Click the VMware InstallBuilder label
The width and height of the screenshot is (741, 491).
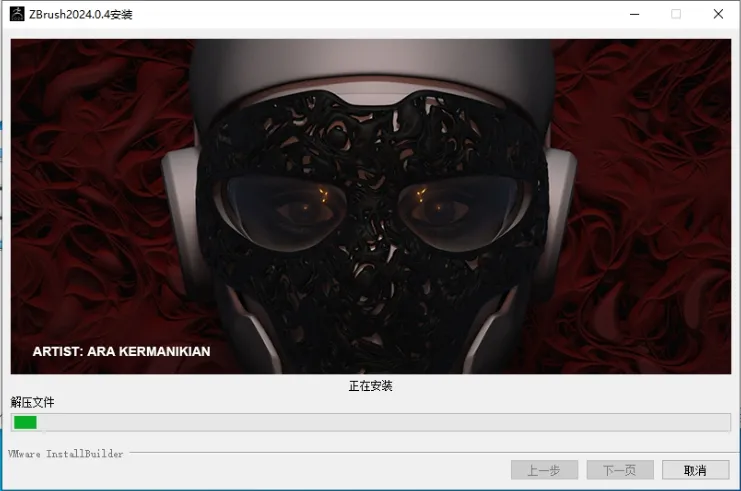point(66,454)
